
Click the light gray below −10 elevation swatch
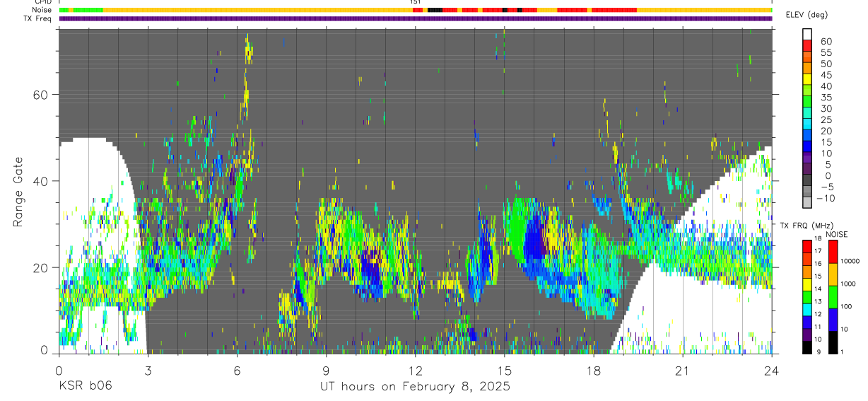click(x=807, y=204)
